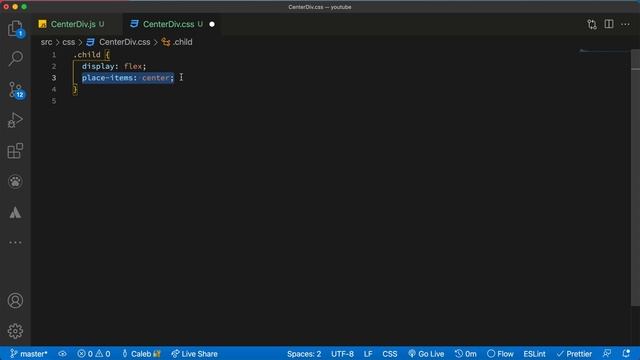Click the css folder breadcrumb
The width and height of the screenshot is (640, 360).
coord(69,42)
